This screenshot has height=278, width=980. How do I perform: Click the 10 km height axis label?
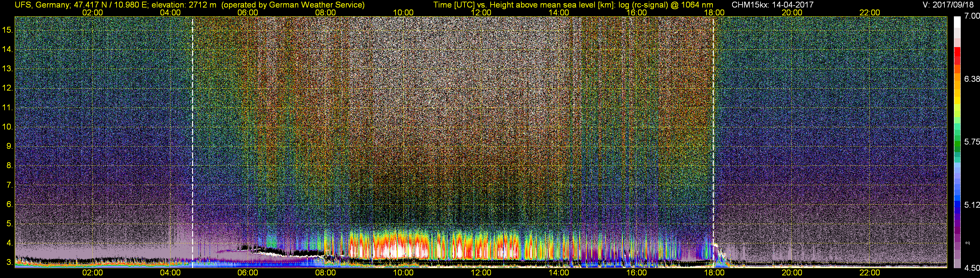(8, 127)
